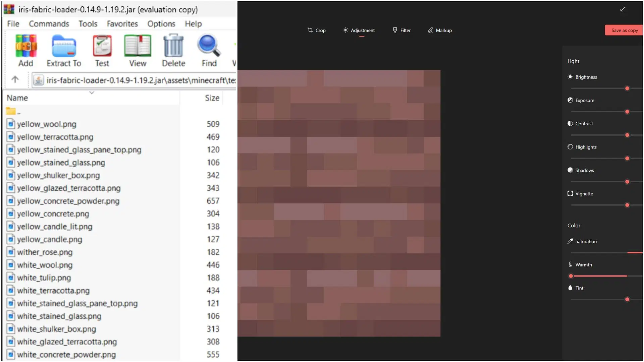Screen dimensions: 644x362
Task: Click the Find icon in 7-Zip toolbar
Action: 208,50
